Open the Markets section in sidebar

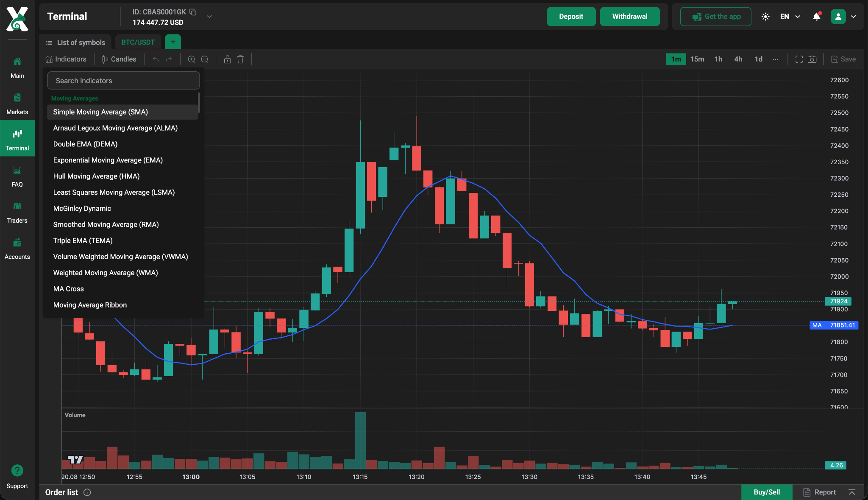tap(17, 104)
